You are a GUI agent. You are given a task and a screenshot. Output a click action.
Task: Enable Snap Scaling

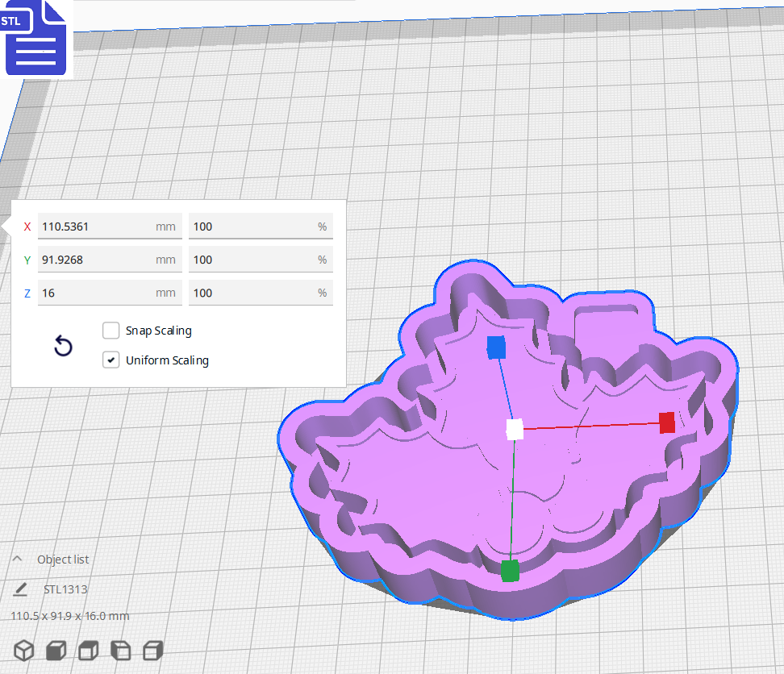[x=111, y=331]
